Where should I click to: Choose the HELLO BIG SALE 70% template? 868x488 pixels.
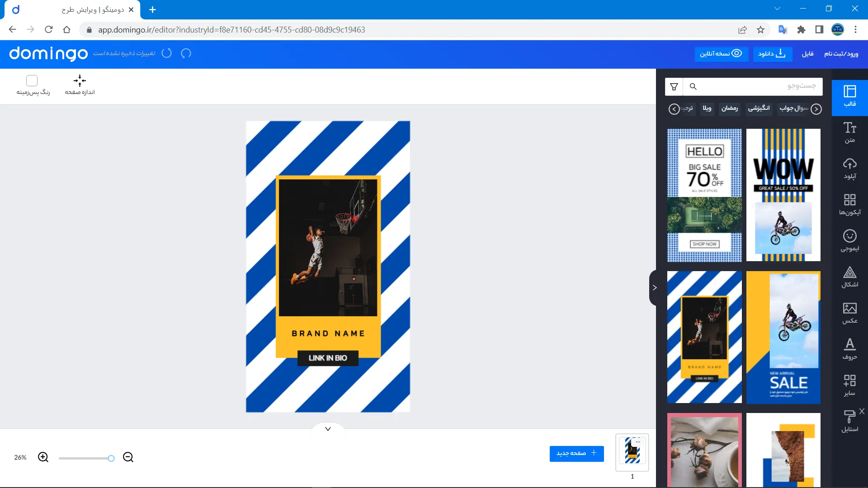pyautogui.click(x=704, y=195)
